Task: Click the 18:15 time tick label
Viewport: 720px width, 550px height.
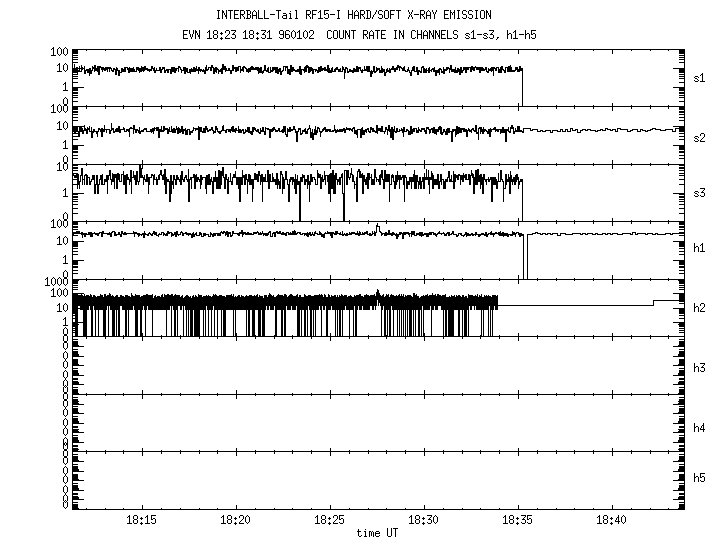Action: [x=141, y=520]
